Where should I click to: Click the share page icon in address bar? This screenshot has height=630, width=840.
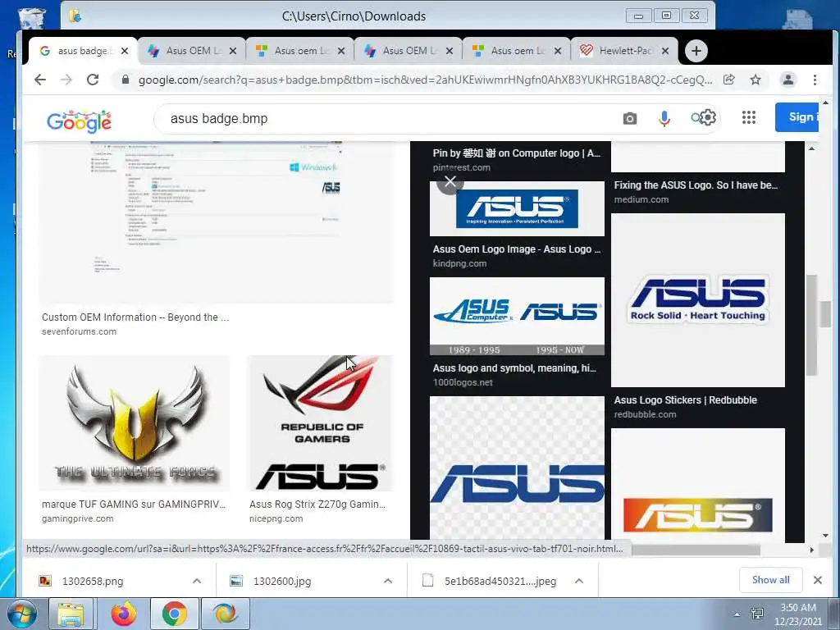click(x=728, y=80)
